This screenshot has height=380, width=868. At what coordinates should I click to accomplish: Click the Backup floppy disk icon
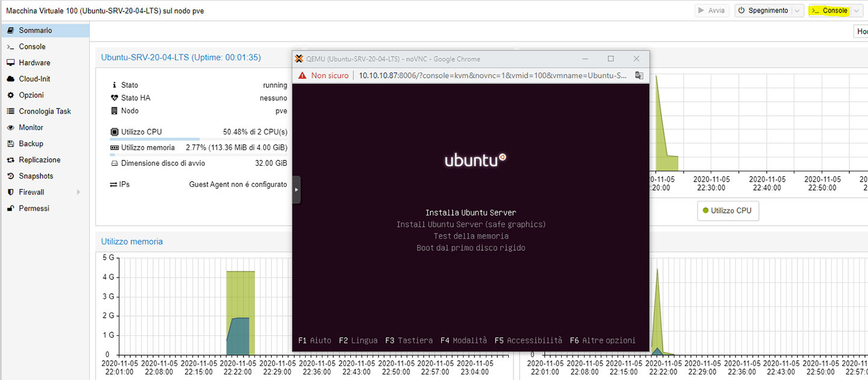tap(10, 144)
